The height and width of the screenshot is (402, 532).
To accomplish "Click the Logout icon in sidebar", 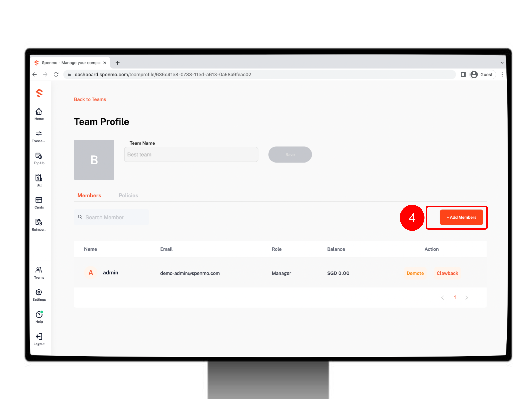I will click(x=39, y=337).
